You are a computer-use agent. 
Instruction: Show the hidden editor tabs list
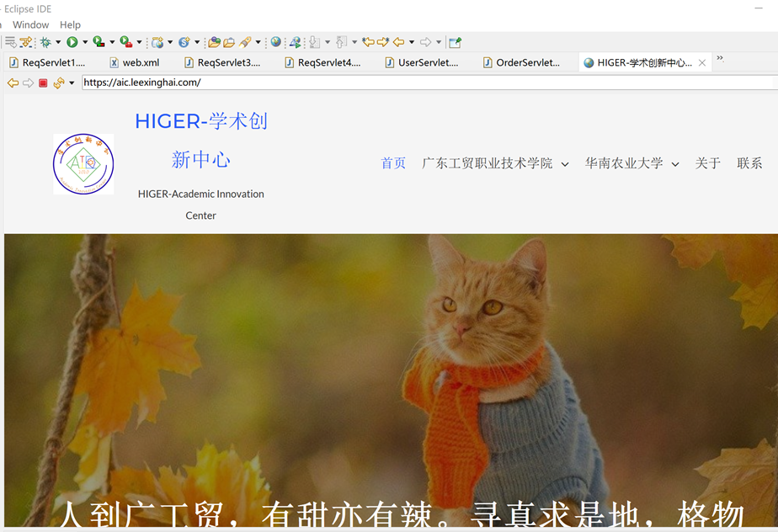tap(720, 59)
